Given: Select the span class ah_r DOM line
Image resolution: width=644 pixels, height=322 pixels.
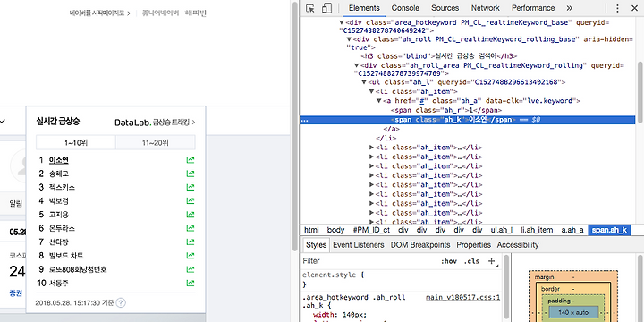Looking at the screenshot, I should coord(445,110).
